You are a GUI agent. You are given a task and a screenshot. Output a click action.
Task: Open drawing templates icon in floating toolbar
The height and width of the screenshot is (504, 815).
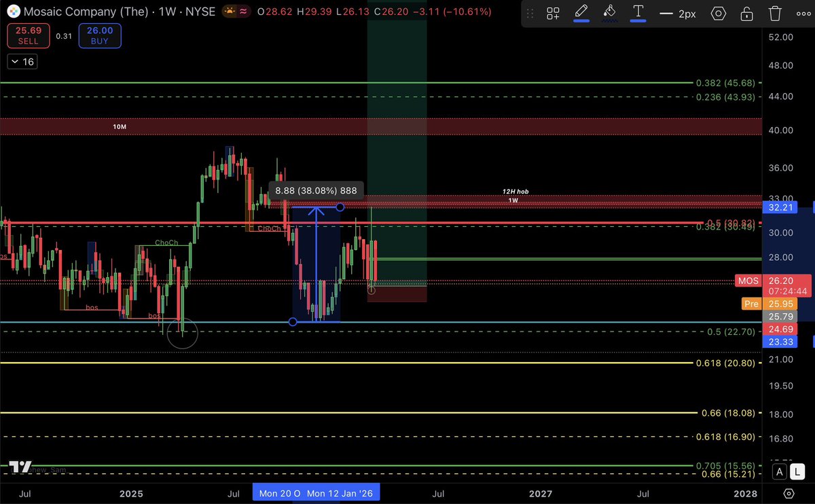(x=554, y=14)
